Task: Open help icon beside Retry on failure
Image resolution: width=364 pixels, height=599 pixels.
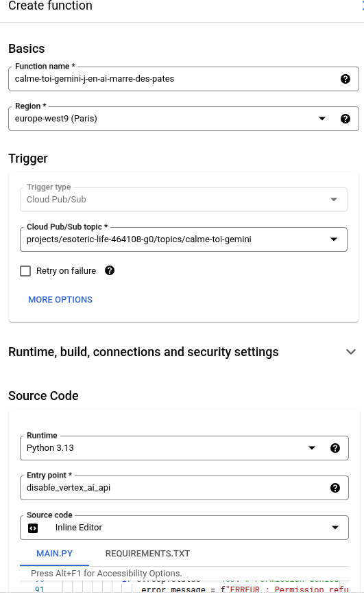Action: [110, 270]
